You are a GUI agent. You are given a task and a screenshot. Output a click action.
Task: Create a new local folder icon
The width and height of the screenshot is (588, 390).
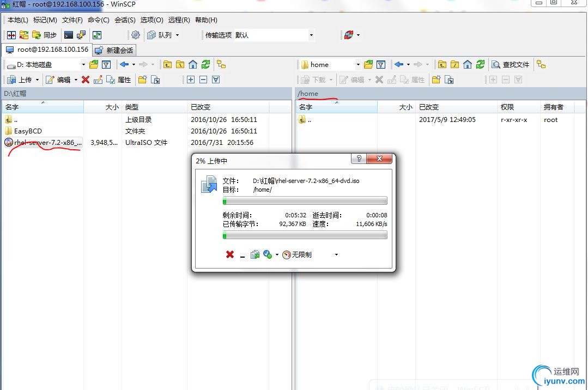pos(142,80)
